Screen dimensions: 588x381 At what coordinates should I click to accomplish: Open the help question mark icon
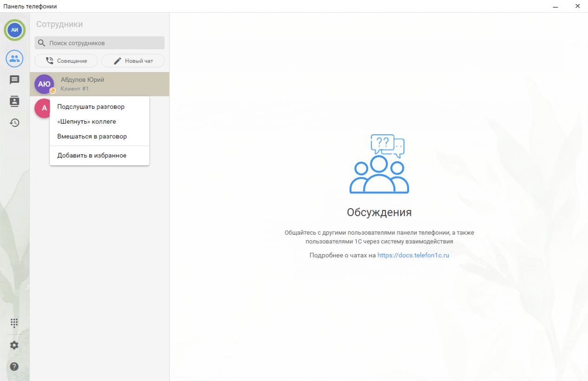(x=14, y=367)
